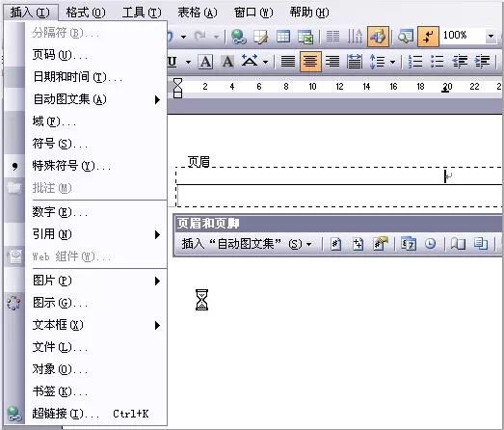504x430 pixels.
Task: Click the insert table toolbar icon
Action: 283,37
